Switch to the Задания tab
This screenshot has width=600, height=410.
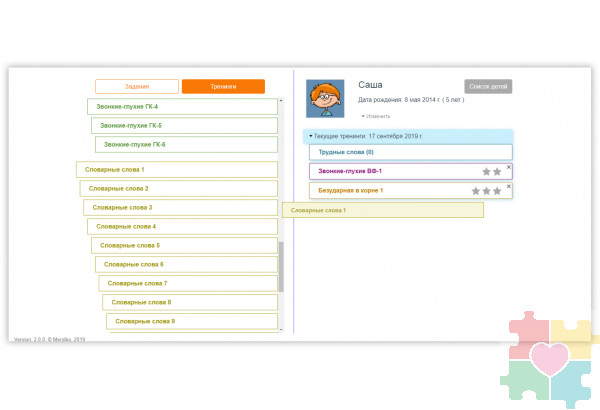pyautogui.click(x=137, y=87)
